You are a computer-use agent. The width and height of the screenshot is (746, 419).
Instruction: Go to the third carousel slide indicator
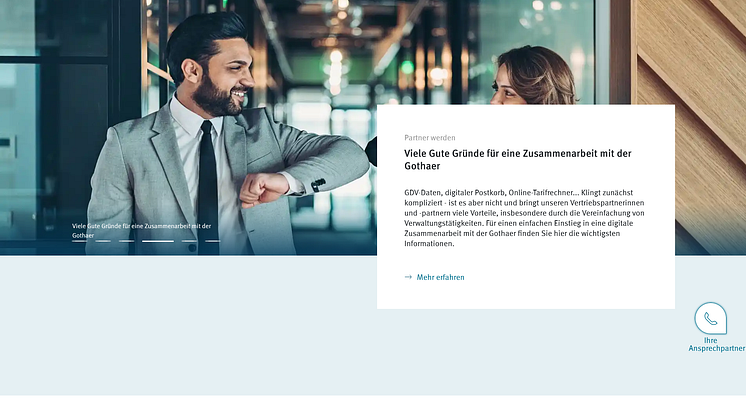click(127, 241)
